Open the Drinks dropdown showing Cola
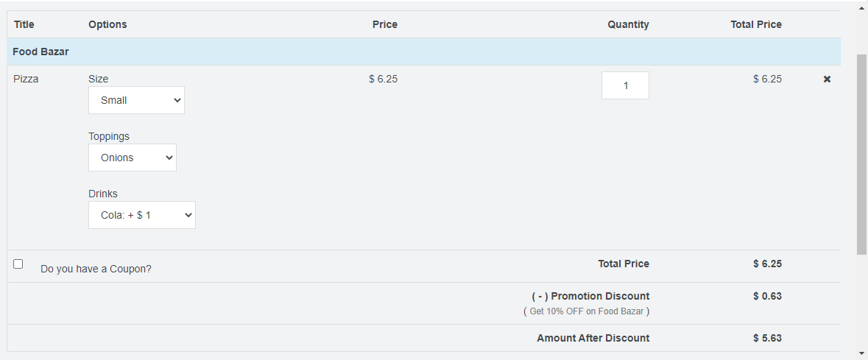This screenshot has width=868, height=360. (x=142, y=215)
